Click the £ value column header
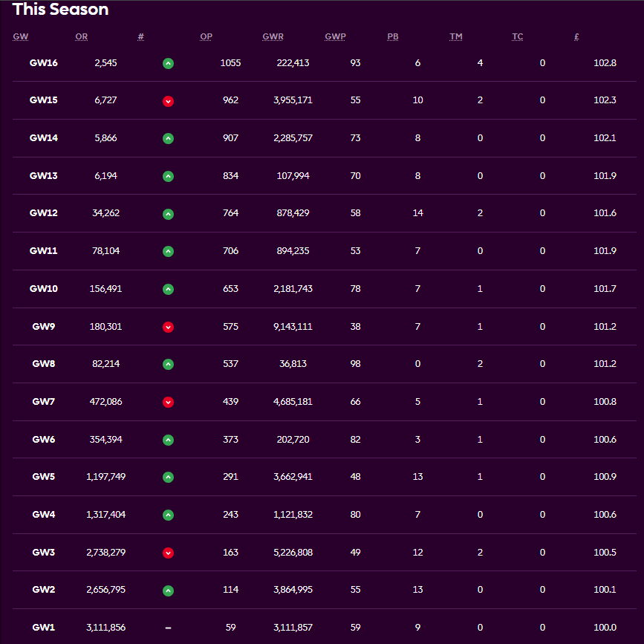This screenshot has width=644, height=644. coord(576,37)
